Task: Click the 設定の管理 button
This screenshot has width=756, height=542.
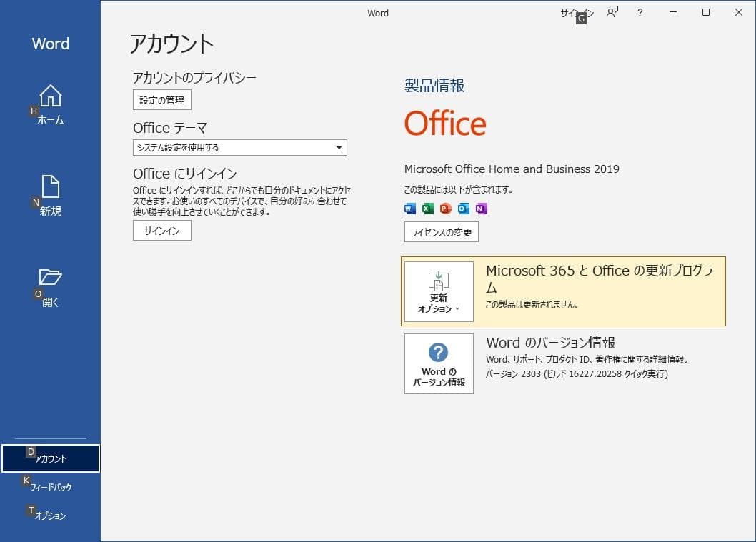Action: point(161,100)
